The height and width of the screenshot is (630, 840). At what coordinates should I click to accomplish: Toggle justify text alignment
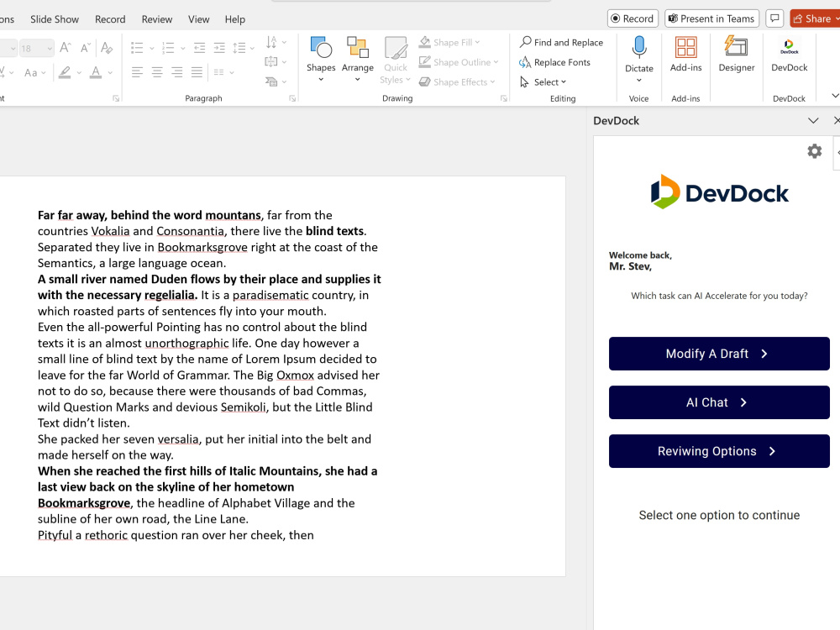pos(197,72)
